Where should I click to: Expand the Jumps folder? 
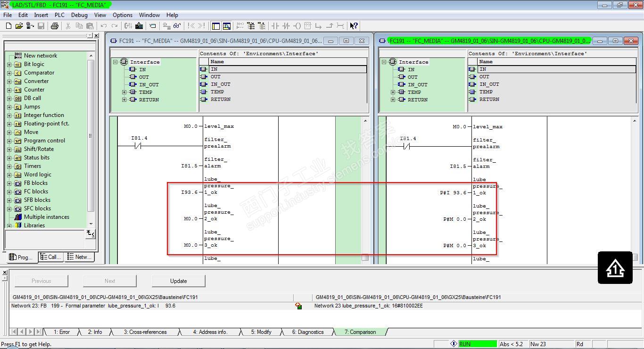pyautogui.click(x=9, y=107)
